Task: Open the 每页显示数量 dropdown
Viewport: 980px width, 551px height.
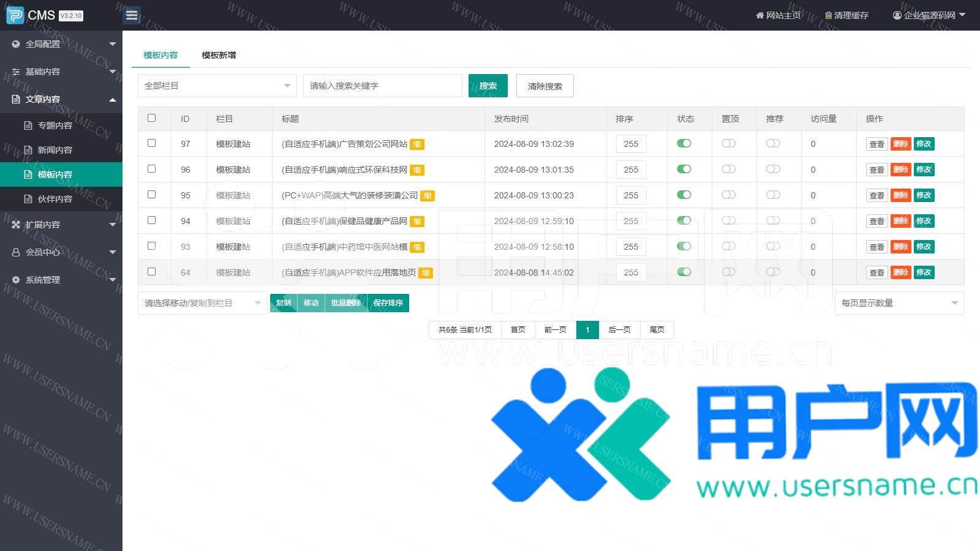Action: (x=899, y=303)
